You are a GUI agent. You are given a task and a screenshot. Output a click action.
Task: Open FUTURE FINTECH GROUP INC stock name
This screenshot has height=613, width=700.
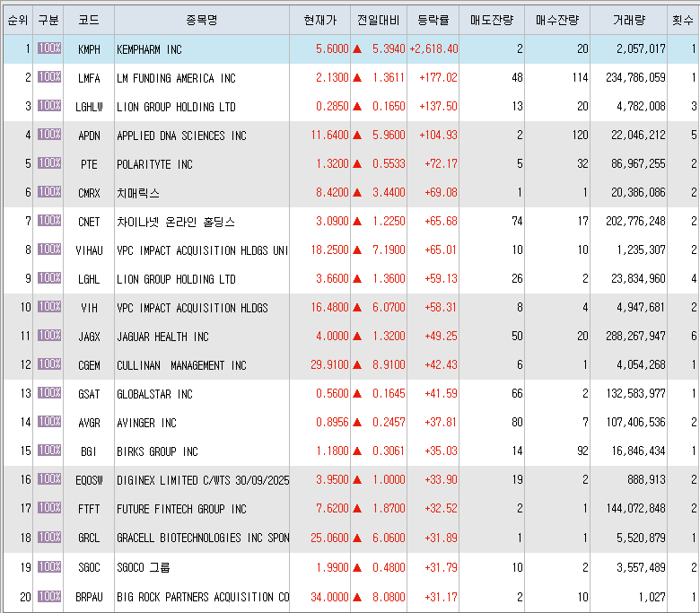pyautogui.click(x=181, y=509)
